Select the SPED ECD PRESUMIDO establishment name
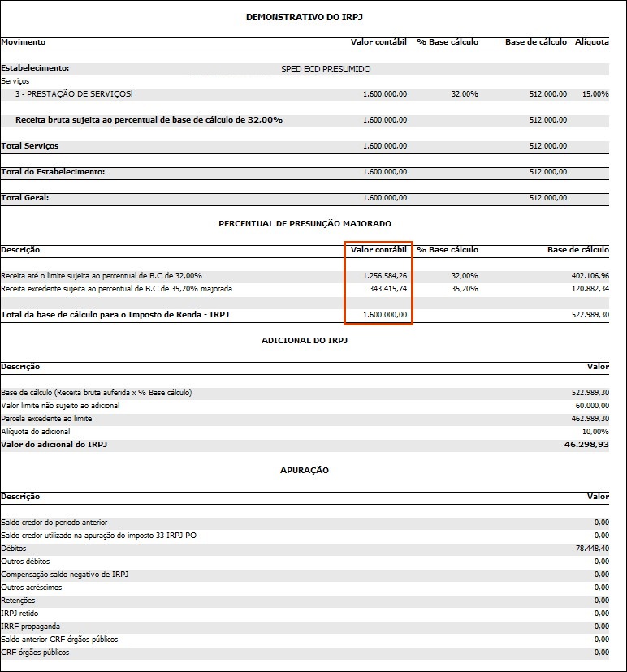The width and height of the screenshot is (627, 672). [x=326, y=69]
